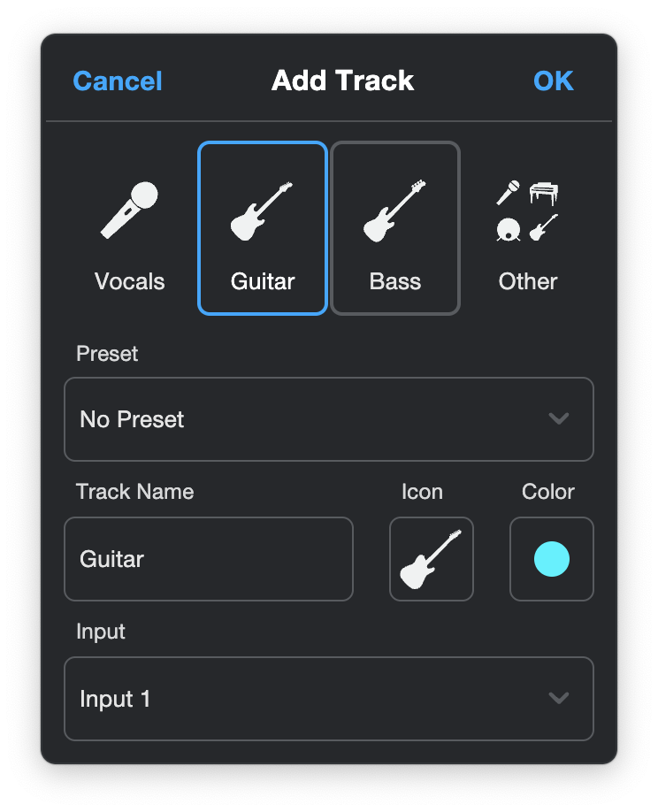
Task: Click the small guitar in Other group
Action: (x=544, y=228)
